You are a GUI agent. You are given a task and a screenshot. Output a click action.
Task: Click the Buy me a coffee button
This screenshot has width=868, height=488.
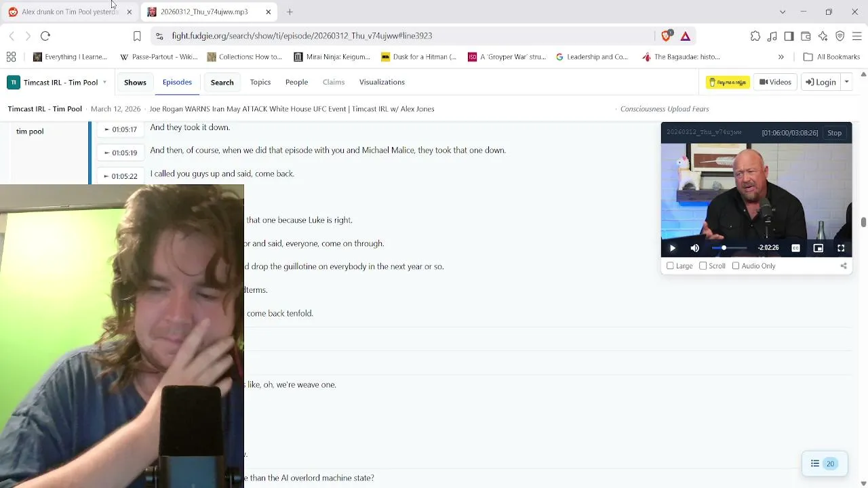[728, 82]
